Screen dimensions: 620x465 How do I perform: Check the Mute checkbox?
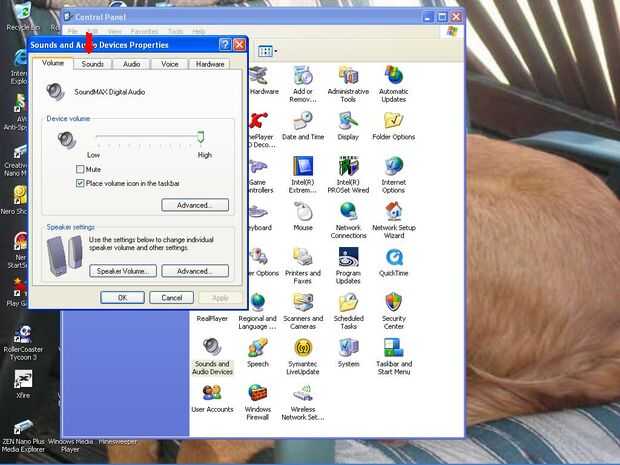80,169
